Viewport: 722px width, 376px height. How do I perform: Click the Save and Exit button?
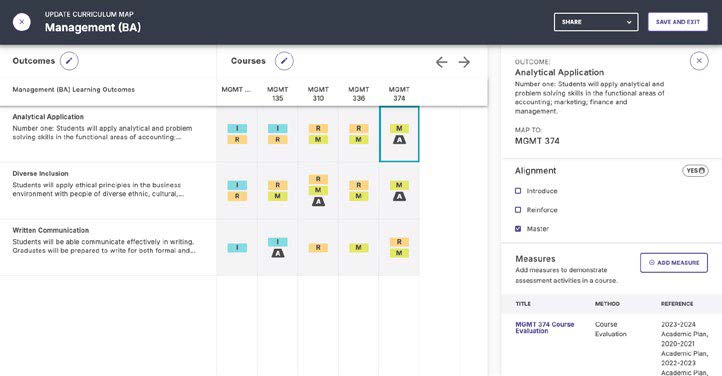click(678, 22)
